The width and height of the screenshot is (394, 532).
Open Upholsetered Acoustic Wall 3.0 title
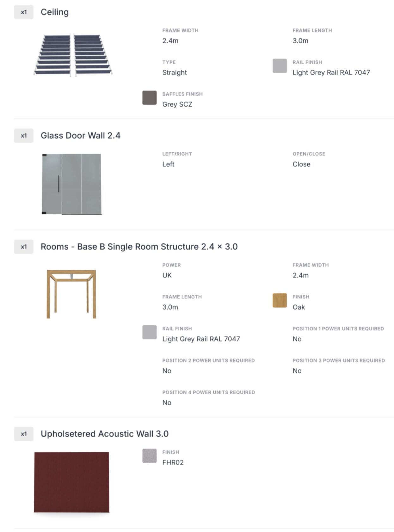(x=104, y=434)
